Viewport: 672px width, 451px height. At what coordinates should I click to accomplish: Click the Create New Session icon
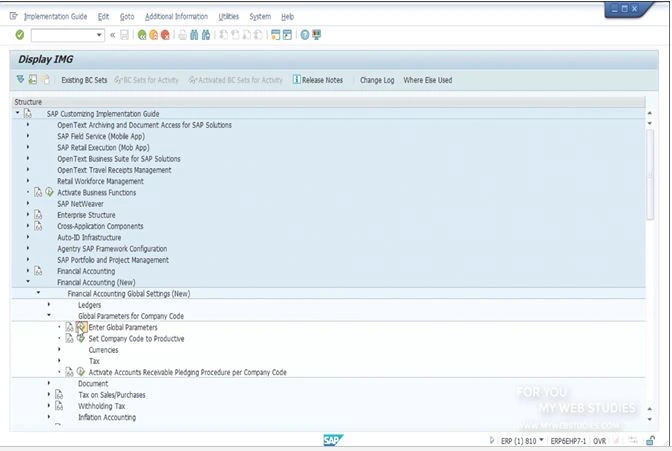pos(276,35)
